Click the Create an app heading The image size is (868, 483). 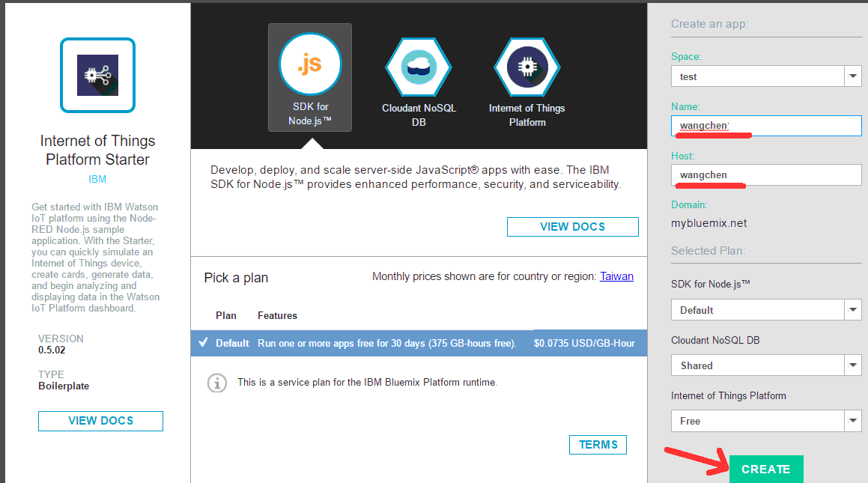pos(710,24)
